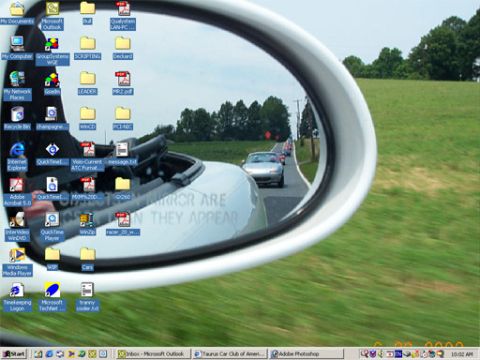The width and height of the screenshot is (480, 360).
Task: Open My Computer on the desktop
Action: click(x=17, y=48)
